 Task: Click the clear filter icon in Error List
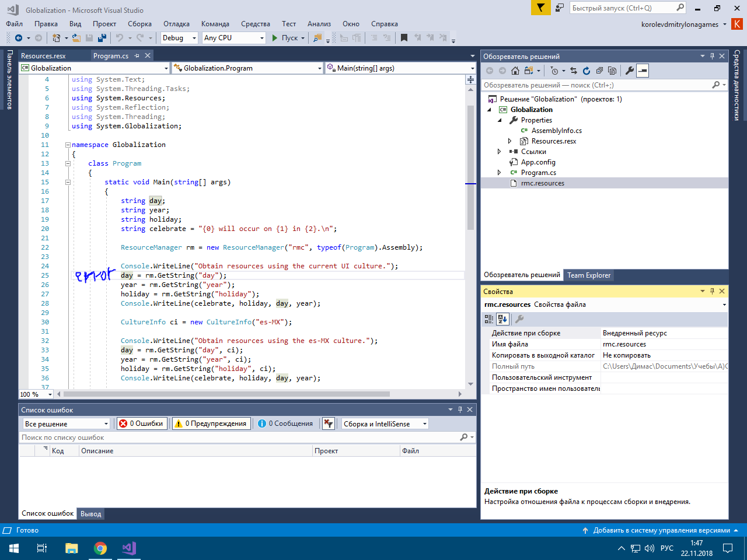click(x=329, y=423)
